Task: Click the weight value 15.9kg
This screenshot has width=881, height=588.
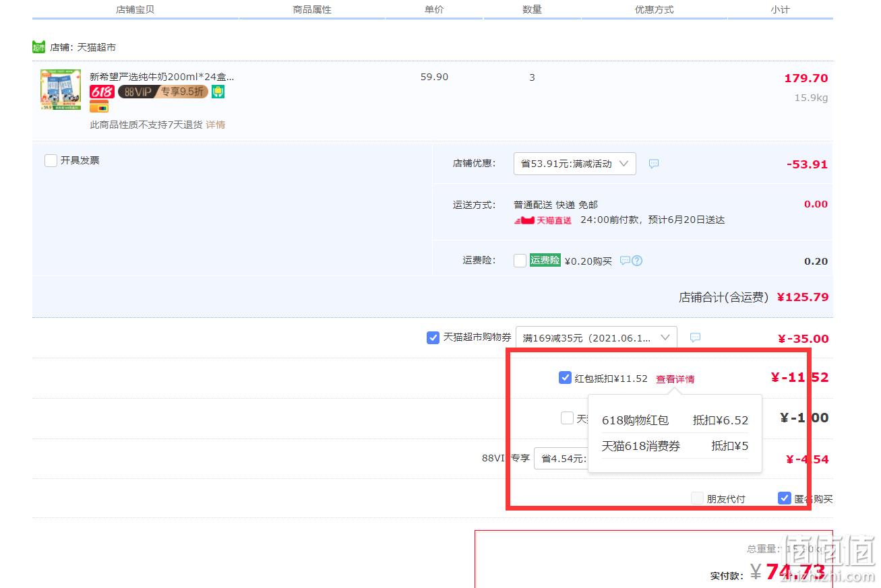Action: tap(811, 98)
